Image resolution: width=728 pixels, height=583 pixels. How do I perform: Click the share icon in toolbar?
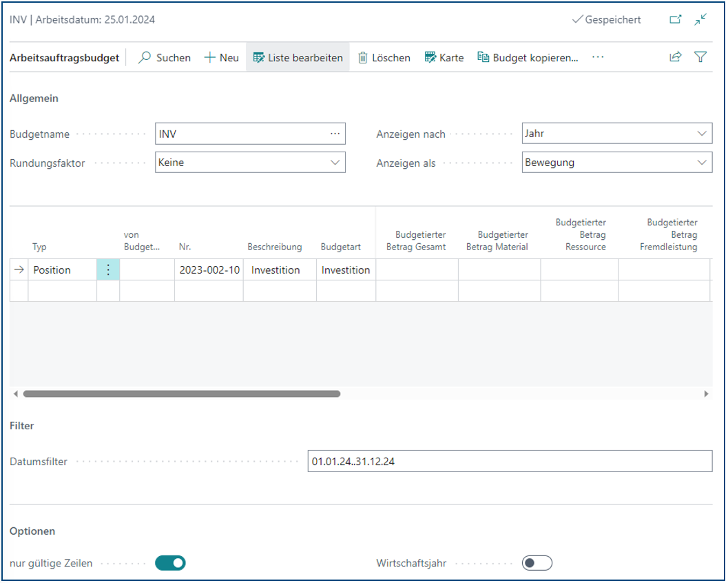[x=676, y=57]
